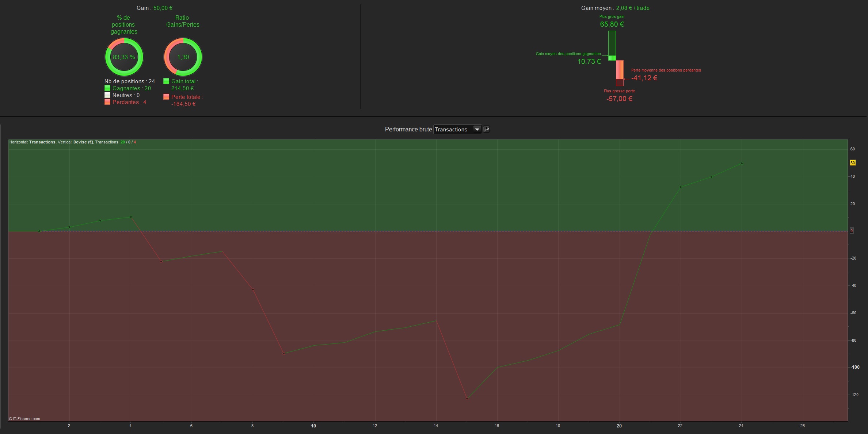The image size is (868, 434).
Task: Click the green Gain total legend square
Action: (166, 81)
